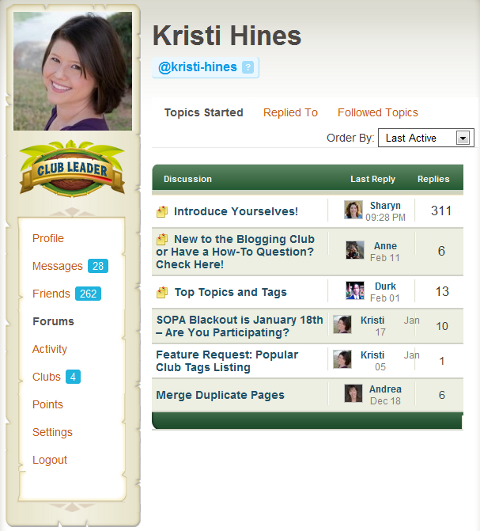Open Durk's avatar thumbnail
The height and width of the screenshot is (531, 480).
click(x=355, y=291)
